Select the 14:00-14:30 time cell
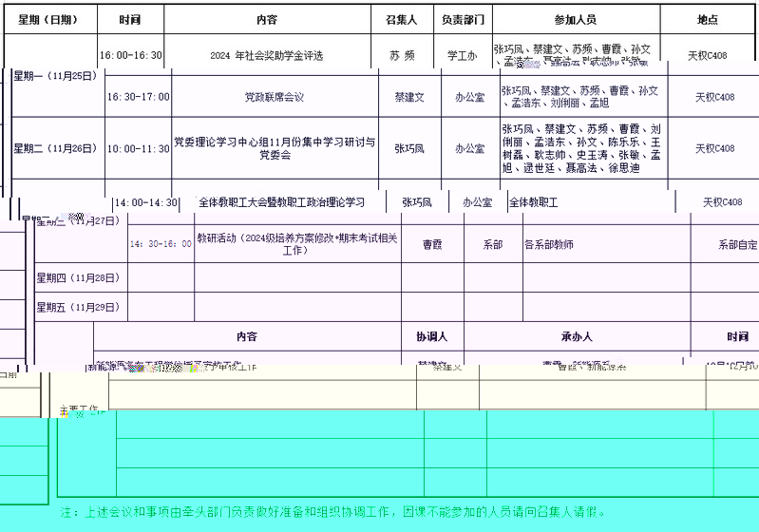Viewport: 759px width, 532px height. coord(145,202)
